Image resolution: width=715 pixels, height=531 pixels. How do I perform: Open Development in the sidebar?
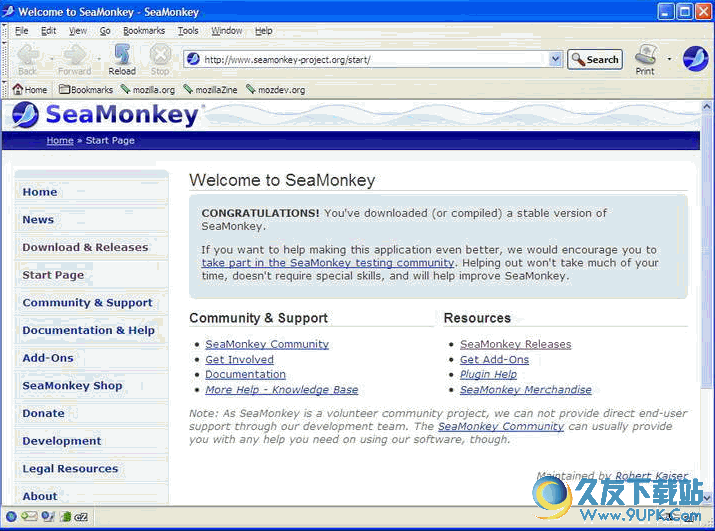(62, 441)
